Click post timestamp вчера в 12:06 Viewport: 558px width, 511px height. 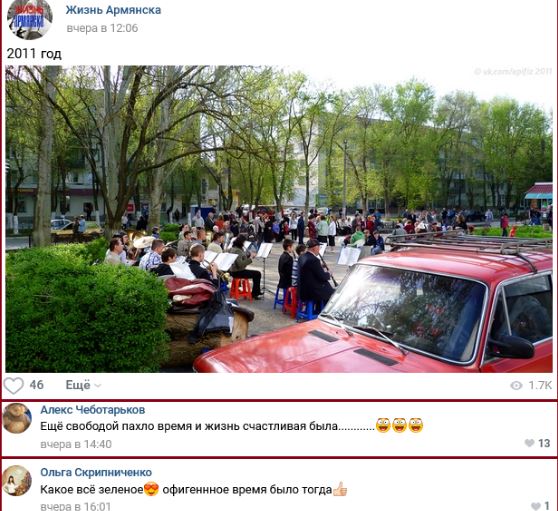pyautogui.click(x=102, y=28)
